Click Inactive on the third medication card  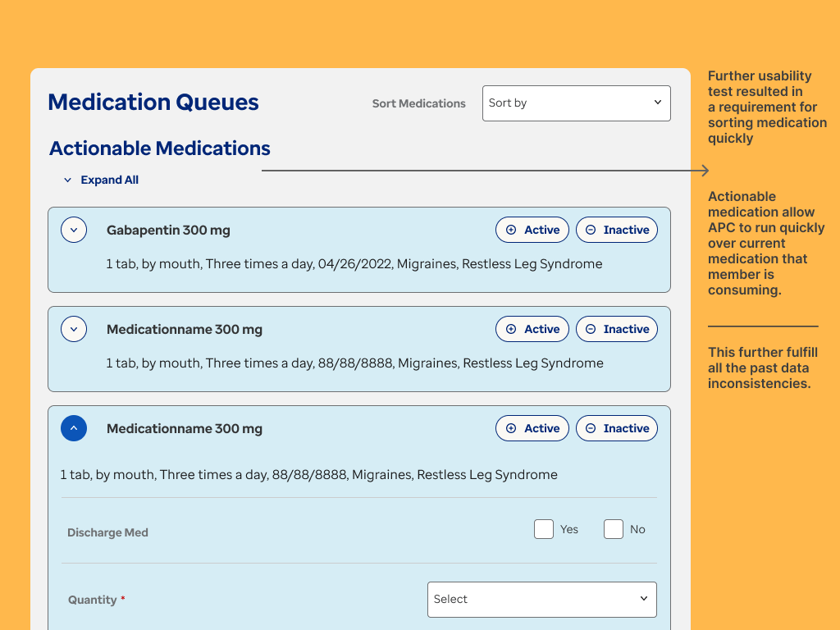(x=616, y=428)
